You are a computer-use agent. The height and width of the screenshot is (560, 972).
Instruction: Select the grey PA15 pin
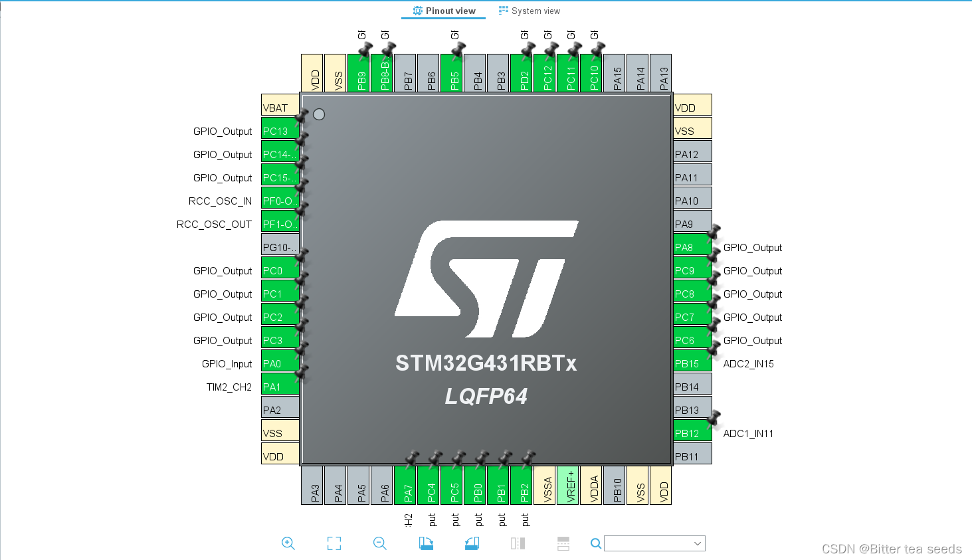pyautogui.click(x=615, y=73)
